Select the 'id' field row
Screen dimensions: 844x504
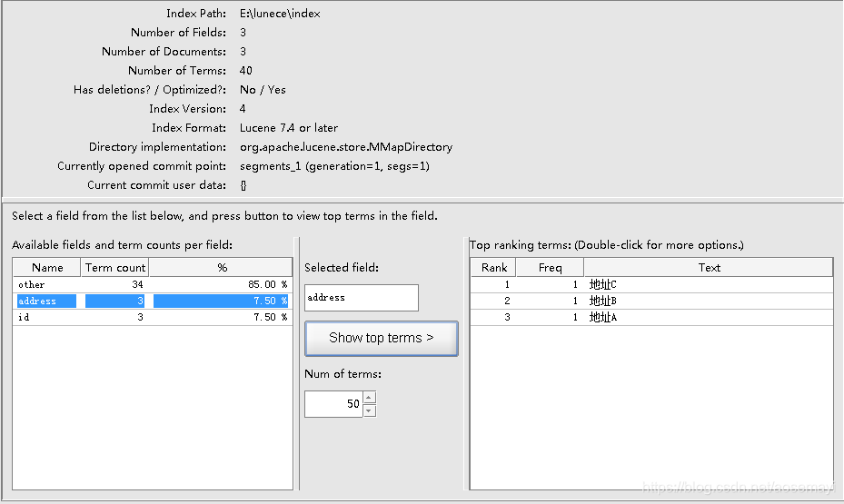pyautogui.click(x=153, y=317)
